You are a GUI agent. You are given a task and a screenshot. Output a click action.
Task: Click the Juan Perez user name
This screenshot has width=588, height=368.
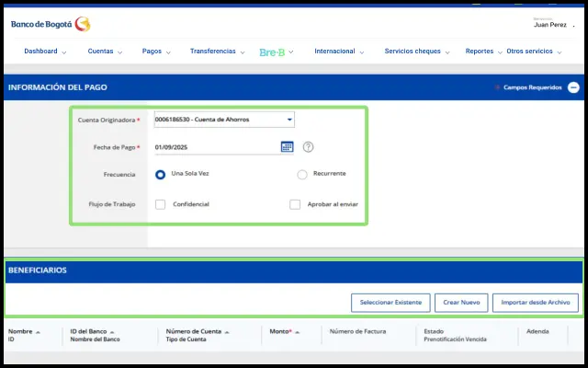click(550, 25)
